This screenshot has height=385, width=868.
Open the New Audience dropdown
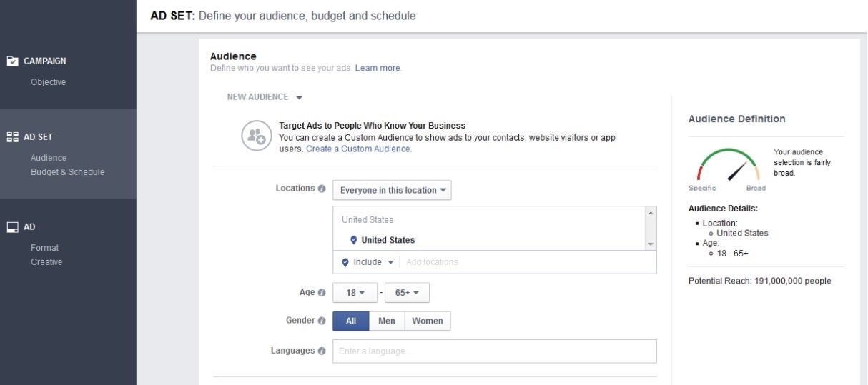[x=265, y=97]
